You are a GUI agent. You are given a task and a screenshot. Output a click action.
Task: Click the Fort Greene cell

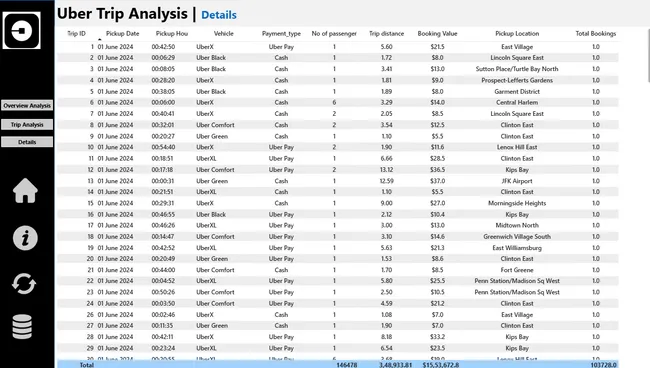click(x=517, y=270)
